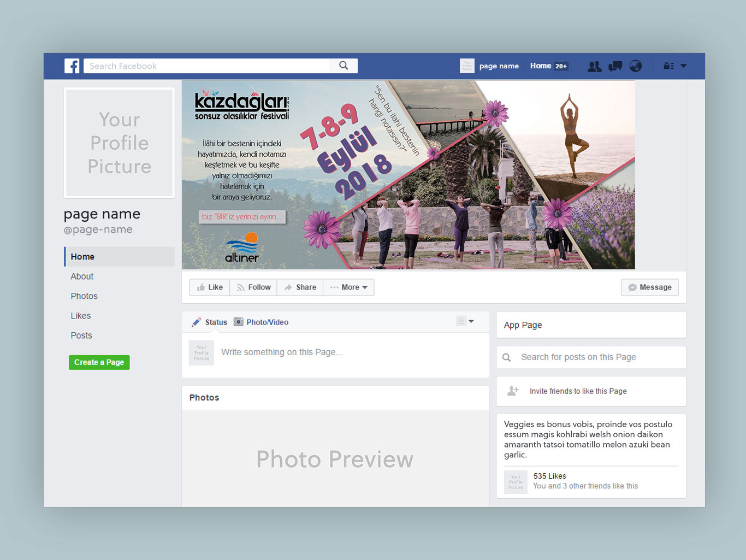Select the Photo/Video tab in composer
This screenshot has height=560, width=746.
(x=268, y=322)
